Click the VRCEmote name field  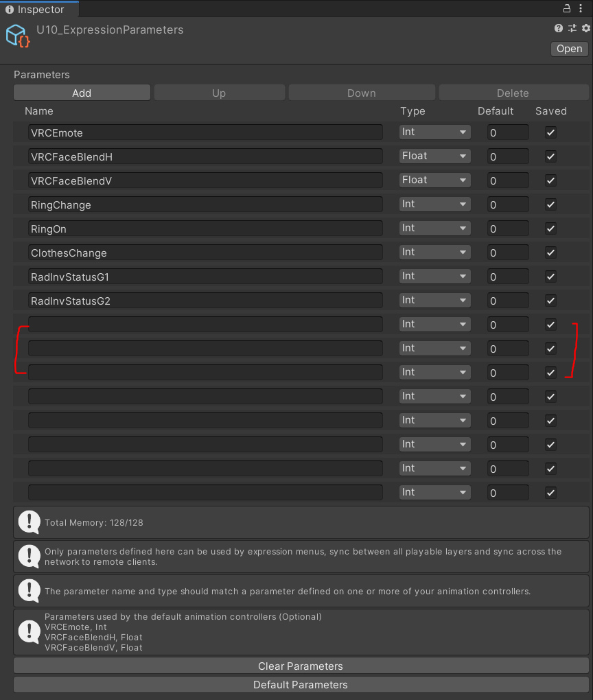coord(205,132)
